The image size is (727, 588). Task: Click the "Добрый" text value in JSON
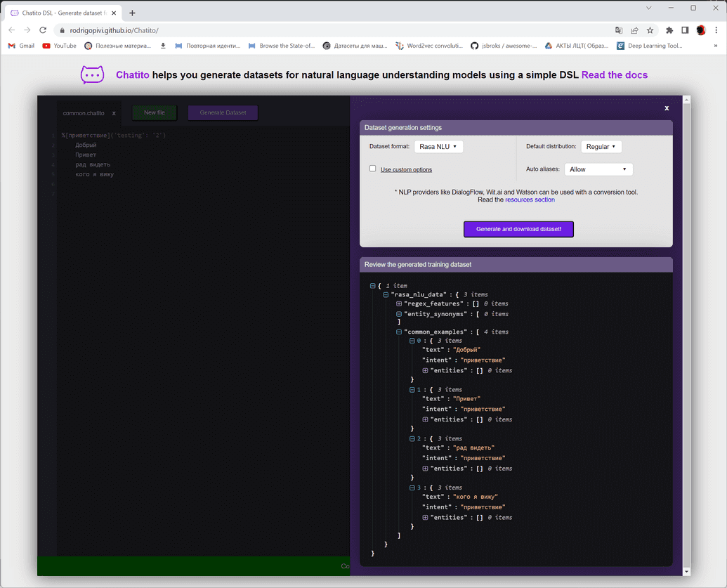466,350
